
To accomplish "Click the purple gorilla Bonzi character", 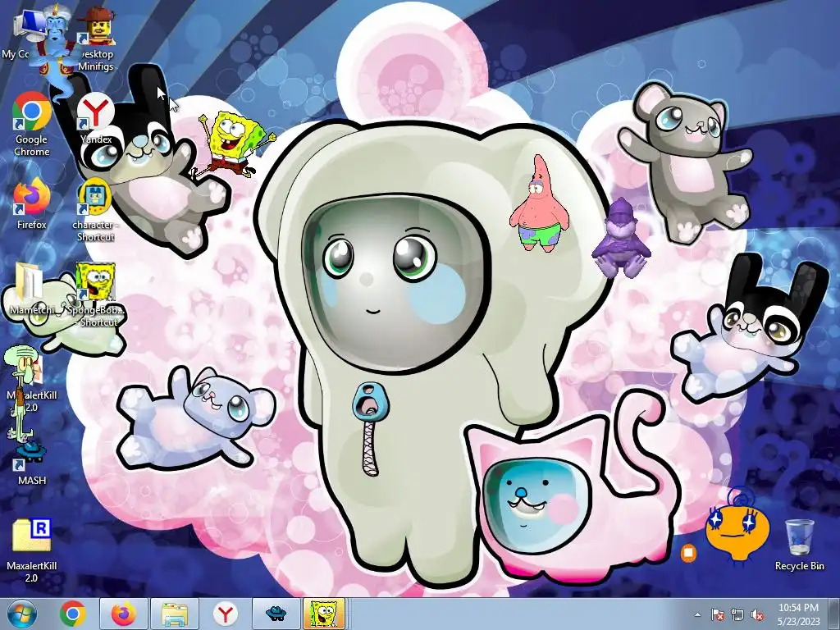I will (x=622, y=239).
